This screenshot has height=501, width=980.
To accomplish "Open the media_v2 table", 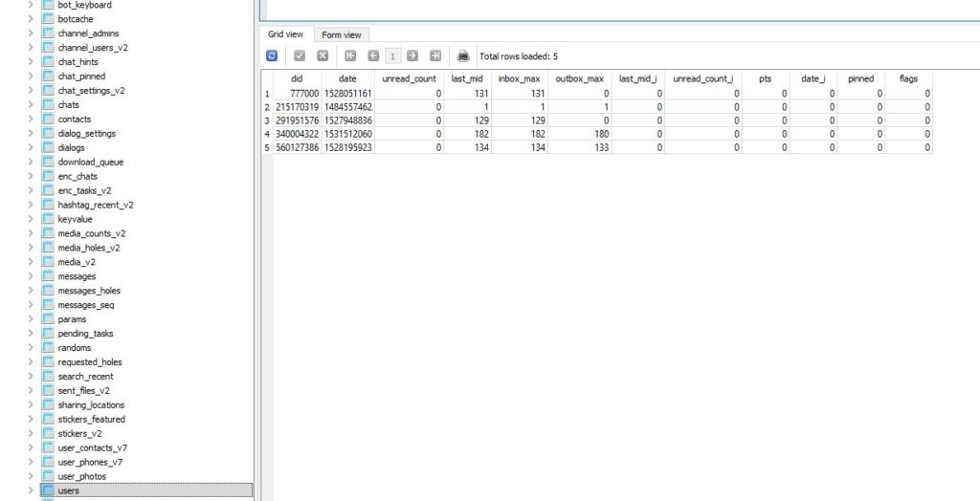I will tap(77, 262).
